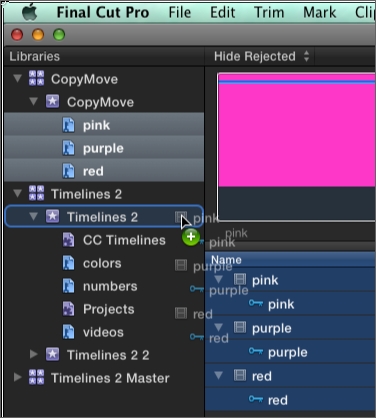Click the key icon beside purple keyword
Screen dimensions: 376x418
click(256, 351)
